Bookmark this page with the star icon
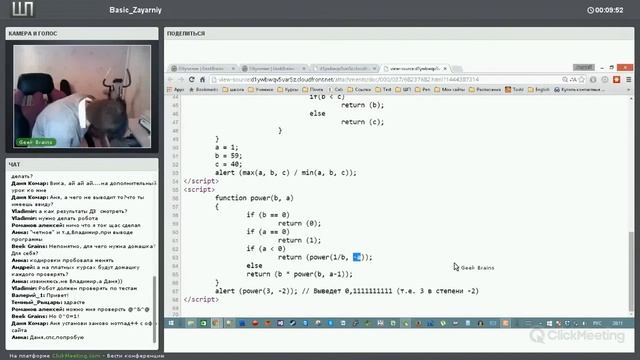The width and height of the screenshot is (640, 360). tap(582, 80)
